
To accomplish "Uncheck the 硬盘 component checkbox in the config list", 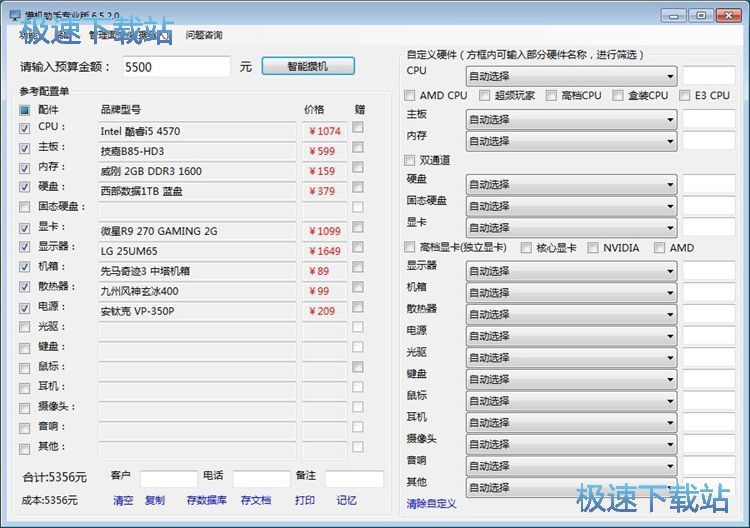I will click(x=24, y=187).
